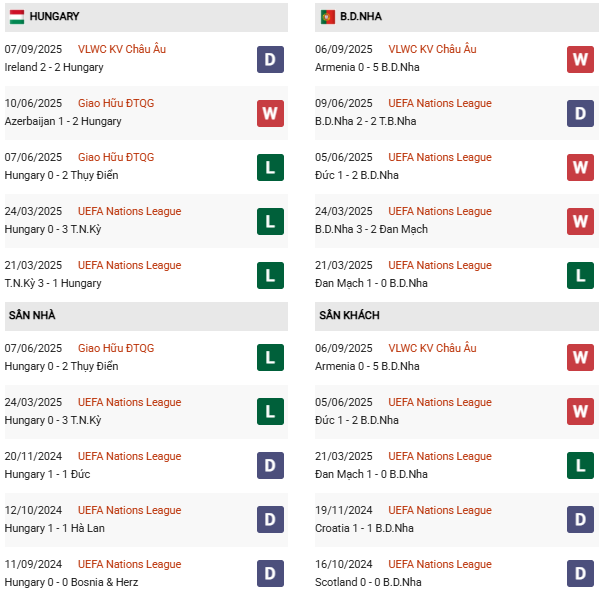The image size is (600, 594).
Task: Select the D badge for Hungary 0-0 Bosnia & Herz
Action: [270, 574]
